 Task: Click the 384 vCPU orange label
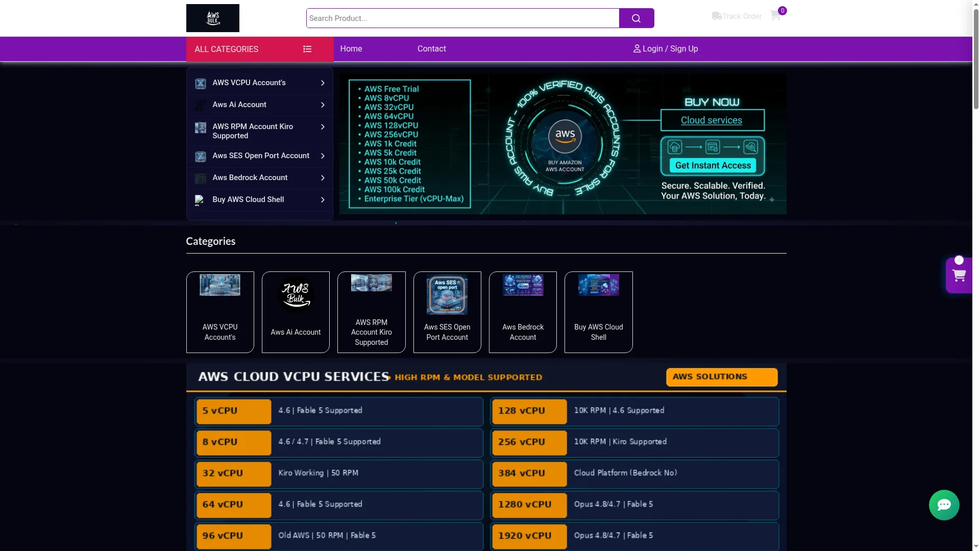(529, 474)
